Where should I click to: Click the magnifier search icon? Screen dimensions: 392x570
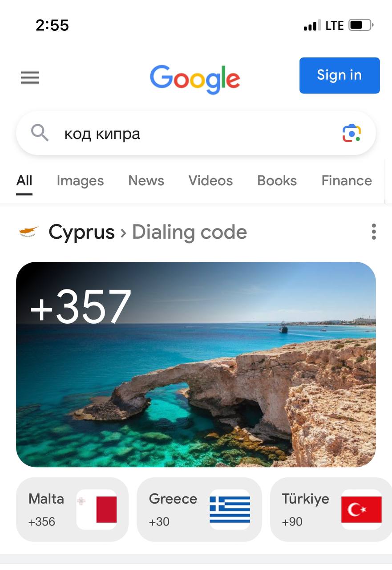[40, 133]
